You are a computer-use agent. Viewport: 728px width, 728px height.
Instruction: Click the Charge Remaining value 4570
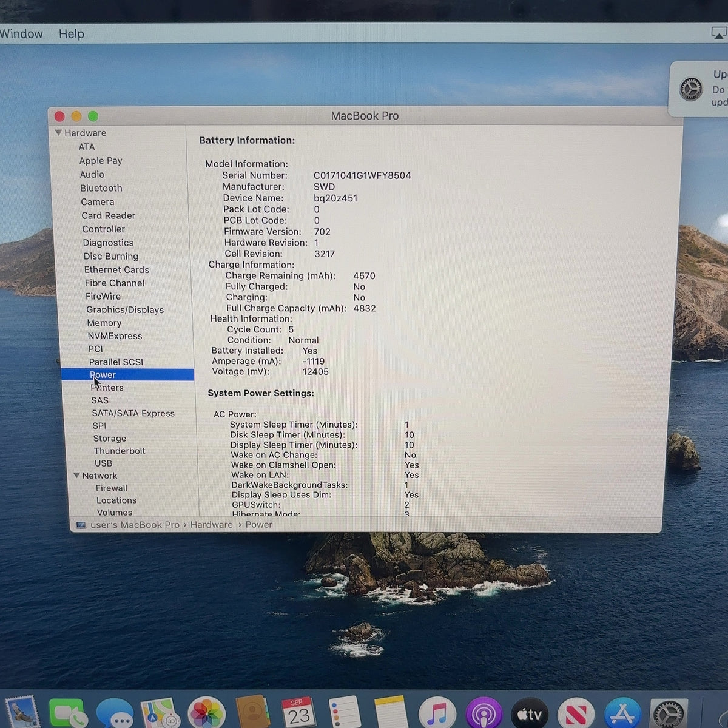365,276
